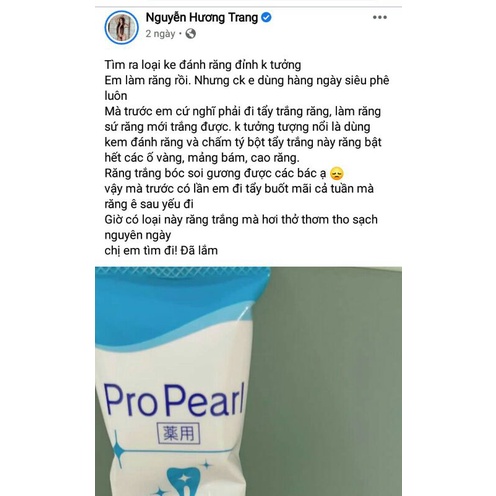Click the first line "Tìm ra loại ke đánh răng"
Viewport: 496px width, 496px height.
[203, 65]
